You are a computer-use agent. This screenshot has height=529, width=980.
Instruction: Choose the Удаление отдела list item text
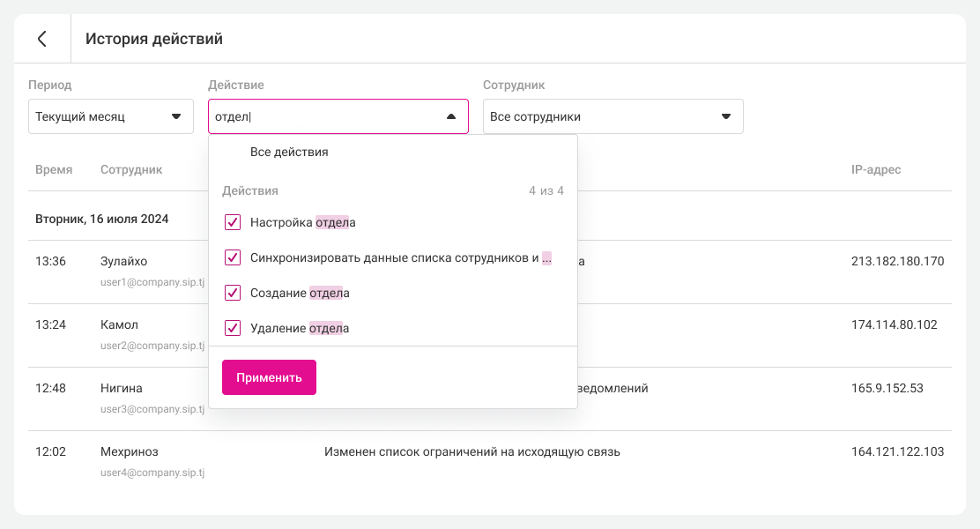[x=300, y=328]
